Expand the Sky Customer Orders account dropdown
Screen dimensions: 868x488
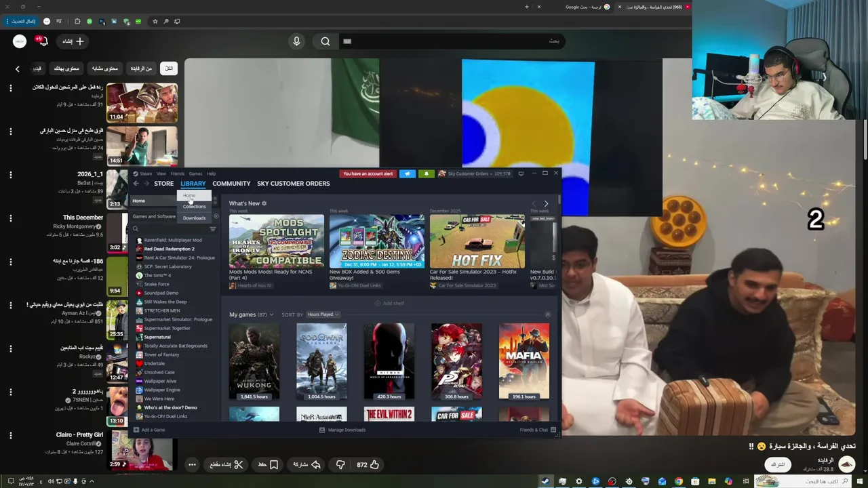point(474,174)
